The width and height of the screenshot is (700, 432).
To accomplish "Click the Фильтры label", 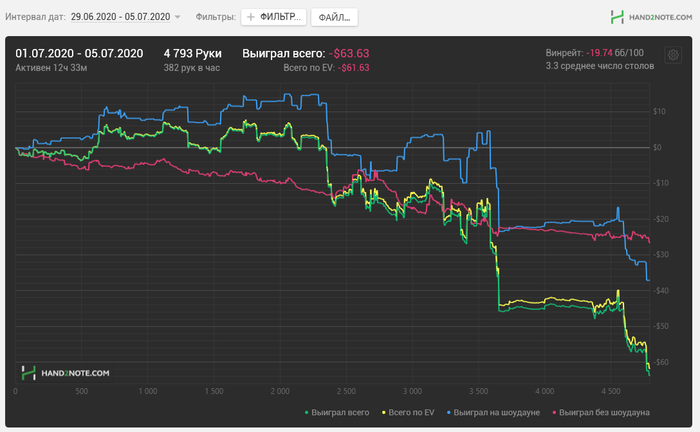I will 216,17.
